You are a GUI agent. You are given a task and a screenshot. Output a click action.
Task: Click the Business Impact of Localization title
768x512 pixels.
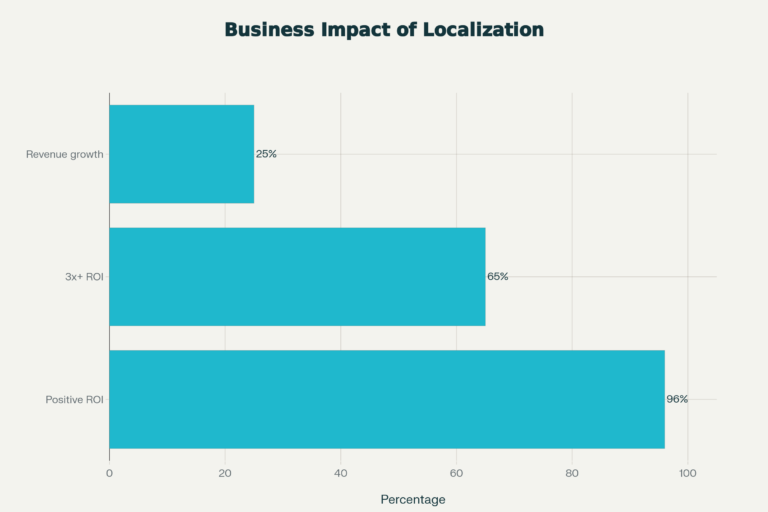pos(384,30)
